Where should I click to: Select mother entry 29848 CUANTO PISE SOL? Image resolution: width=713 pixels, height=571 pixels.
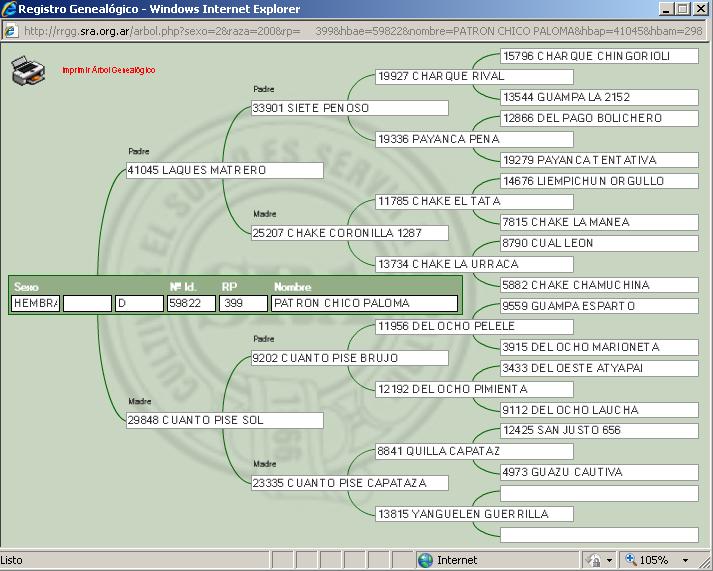pos(224,420)
